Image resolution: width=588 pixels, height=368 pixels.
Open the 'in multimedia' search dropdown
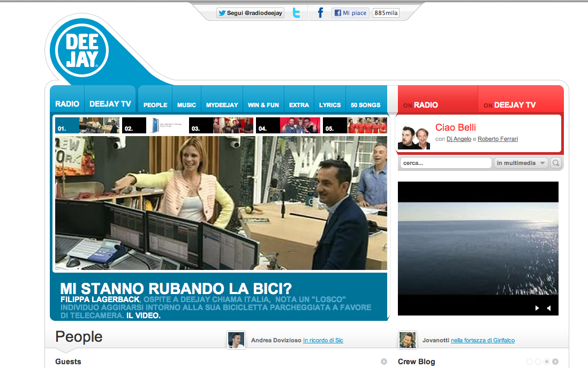tap(521, 163)
